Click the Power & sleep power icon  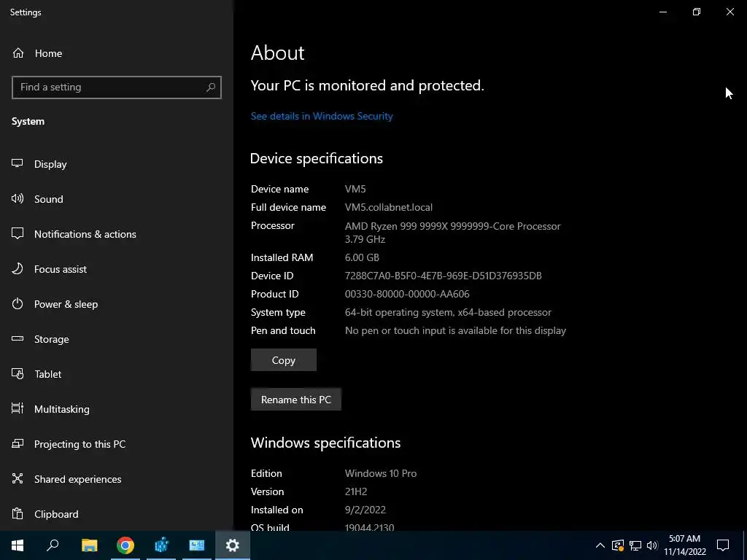pyautogui.click(x=18, y=303)
